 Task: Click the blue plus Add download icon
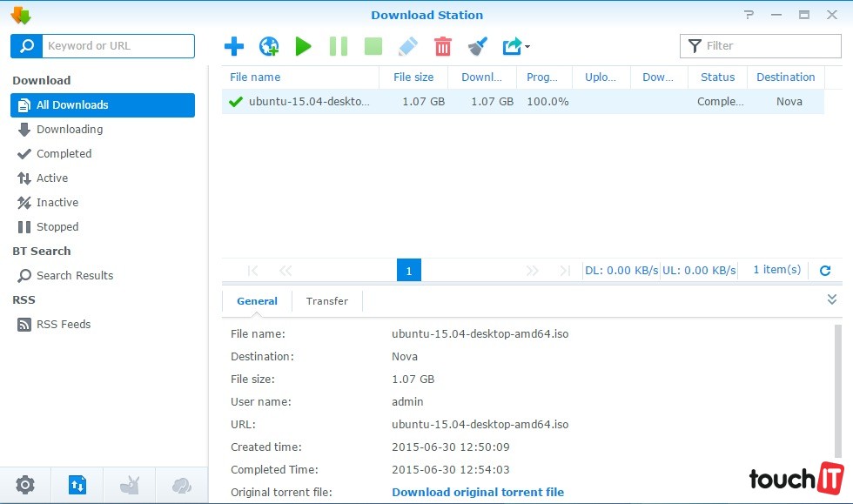point(233,46)
